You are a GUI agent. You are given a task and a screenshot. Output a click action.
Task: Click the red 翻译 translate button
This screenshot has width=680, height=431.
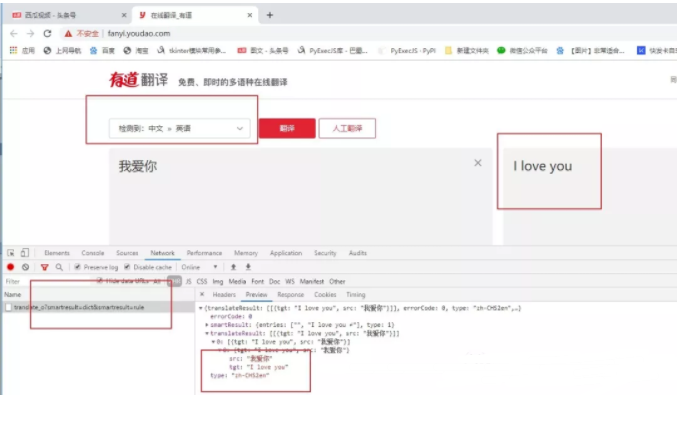click(287, 128)
